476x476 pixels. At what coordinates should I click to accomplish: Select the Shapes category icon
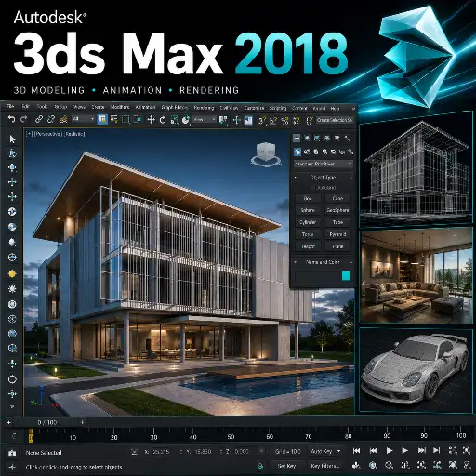click(307, 152)
